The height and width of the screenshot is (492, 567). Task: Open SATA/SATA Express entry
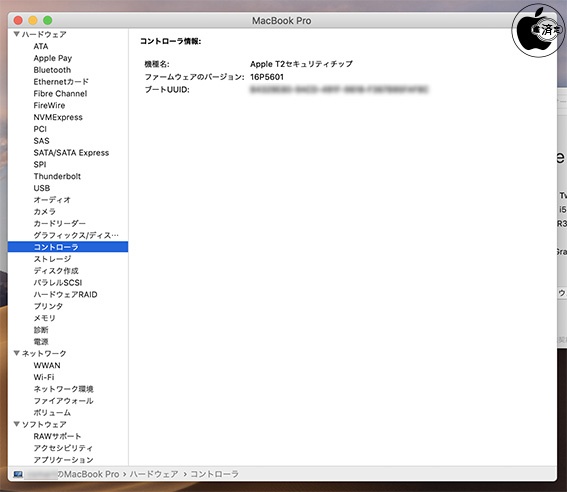click(71, 153)
